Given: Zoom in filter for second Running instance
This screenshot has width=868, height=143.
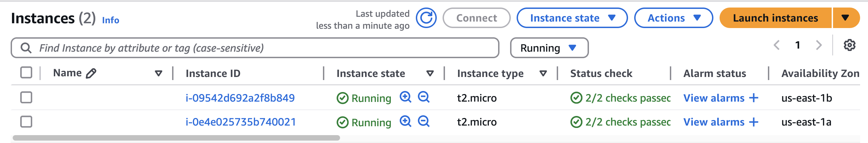Looking at the screenshot, I should [x=406, y=121].
